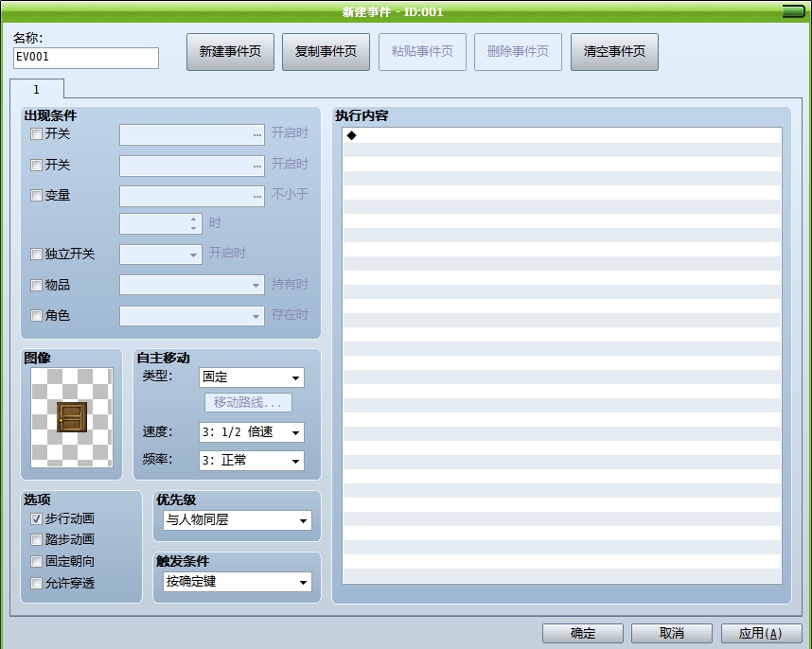Open the 频率 dropdown showing 3: 正常
This screenshot has width=812, height=649.
point(251,460)
